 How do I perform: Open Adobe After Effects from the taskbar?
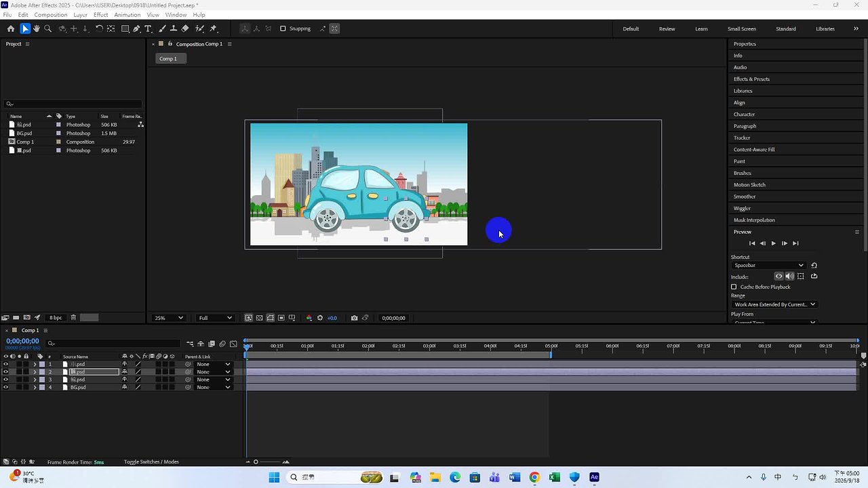tap(594, 477)
